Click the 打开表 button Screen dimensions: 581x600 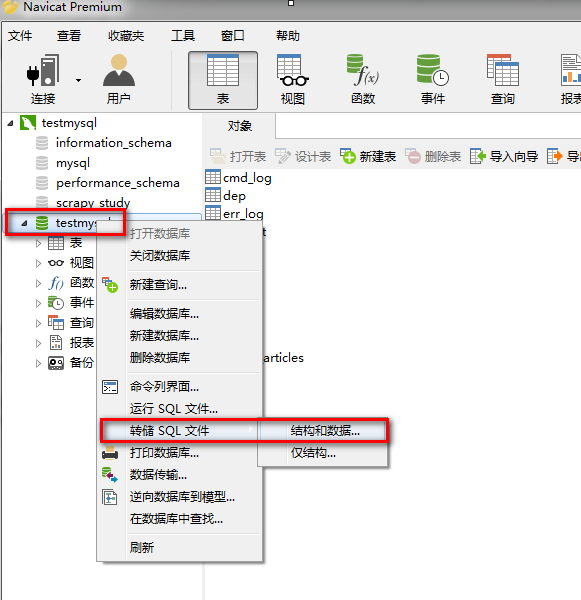pyautogui.click(x=238, y=157)
